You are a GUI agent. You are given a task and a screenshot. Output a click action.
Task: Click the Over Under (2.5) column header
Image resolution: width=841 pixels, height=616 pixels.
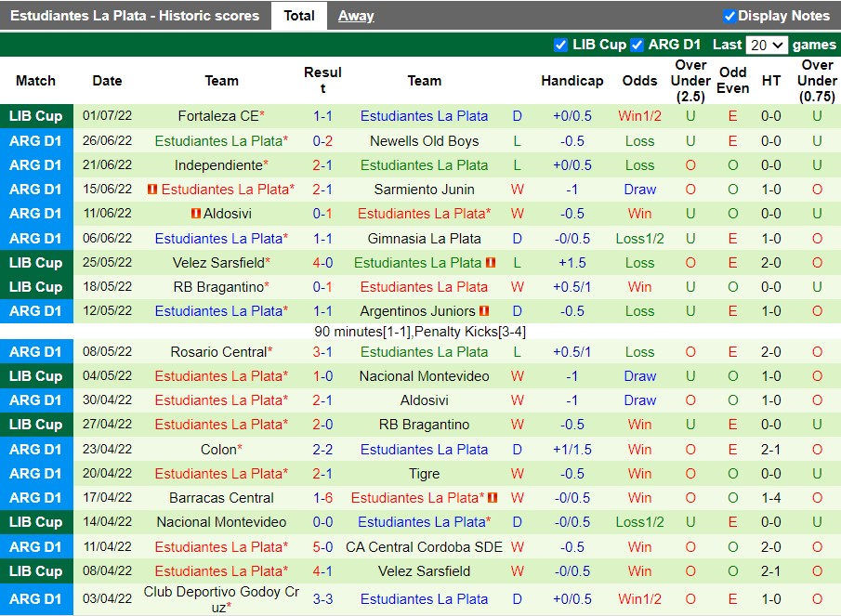point(690,81)
